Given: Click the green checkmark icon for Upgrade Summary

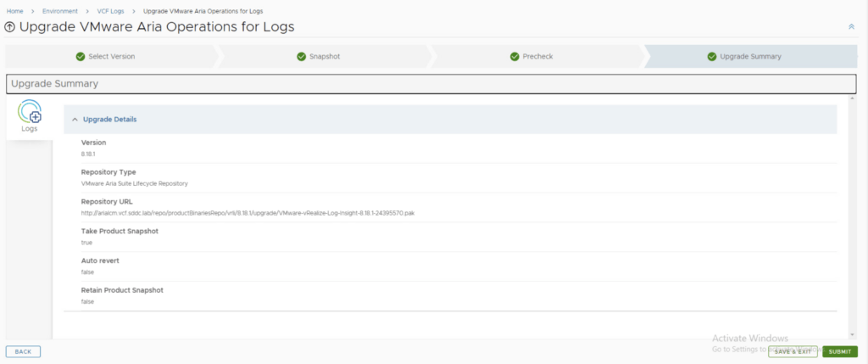Looking at the screenshot, I should 711,57.
